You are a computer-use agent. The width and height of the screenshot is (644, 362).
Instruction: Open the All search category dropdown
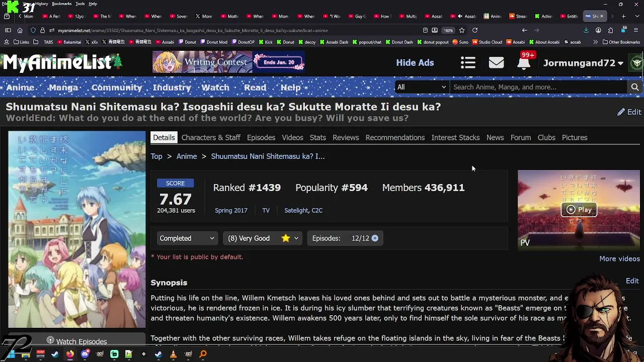421,87
